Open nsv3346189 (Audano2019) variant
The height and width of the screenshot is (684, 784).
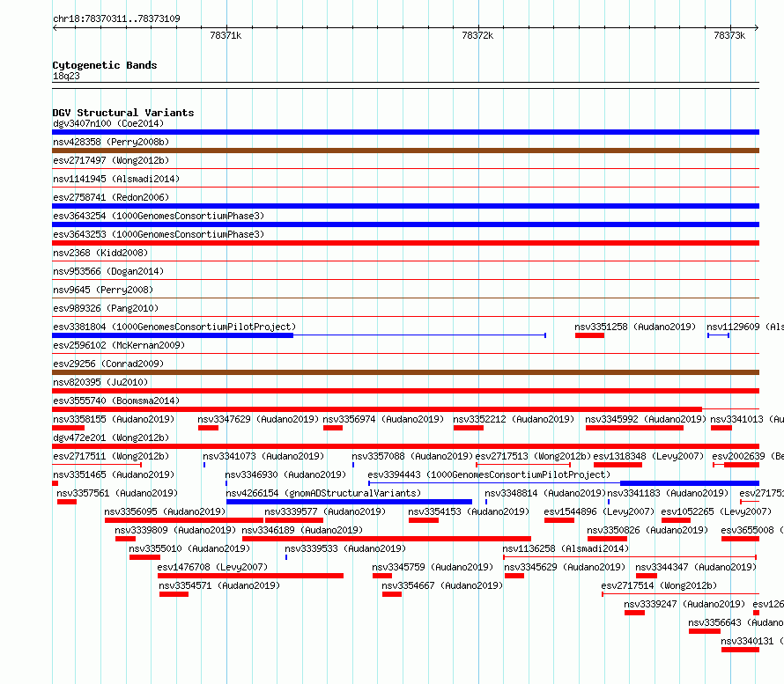coord(302,530)
